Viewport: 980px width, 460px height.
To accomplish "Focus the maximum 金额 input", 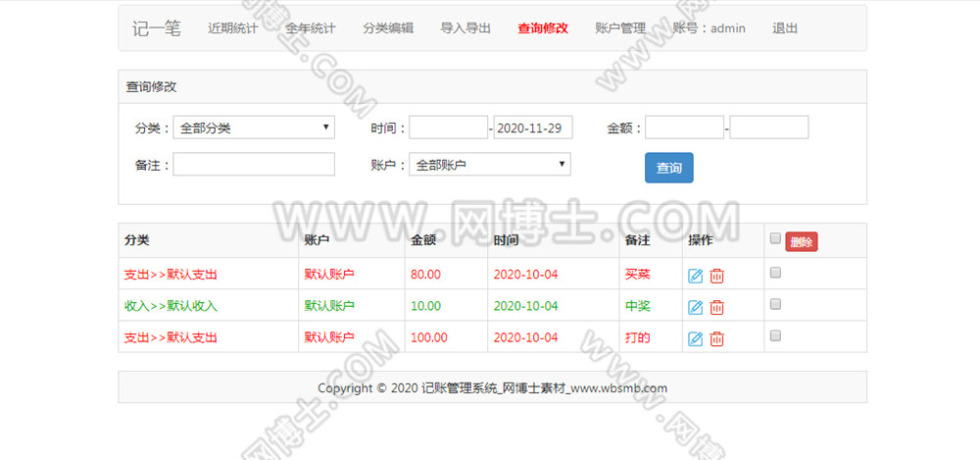I will point(769,128).
